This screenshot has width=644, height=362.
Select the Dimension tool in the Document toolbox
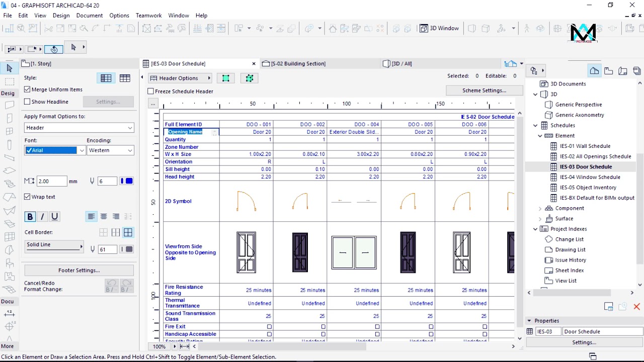pos(9,314)
